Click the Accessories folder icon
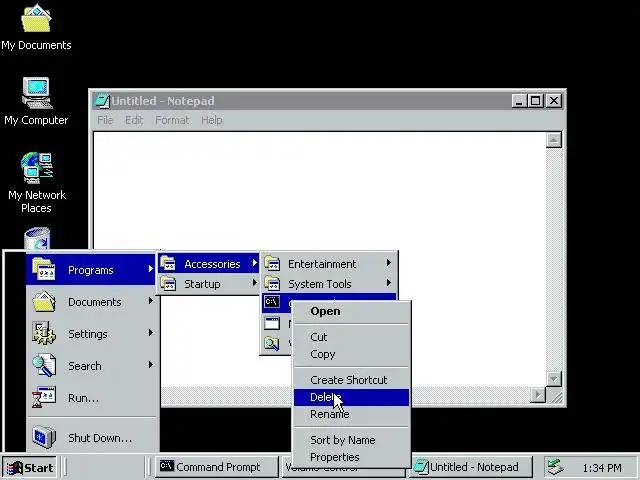 (x=168, y=264)
